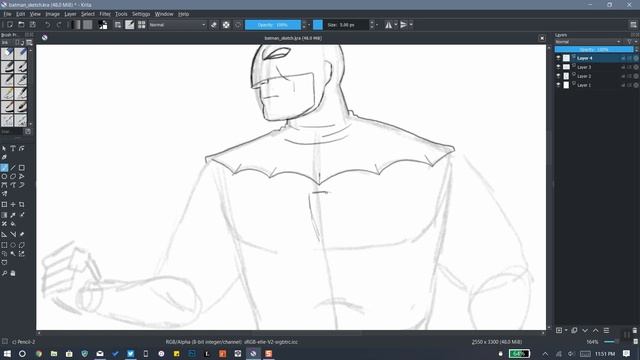Click the open file toolbar icon
Viewport: 640px width, 360px height.
pyautogui.click(x=21, y=25)
